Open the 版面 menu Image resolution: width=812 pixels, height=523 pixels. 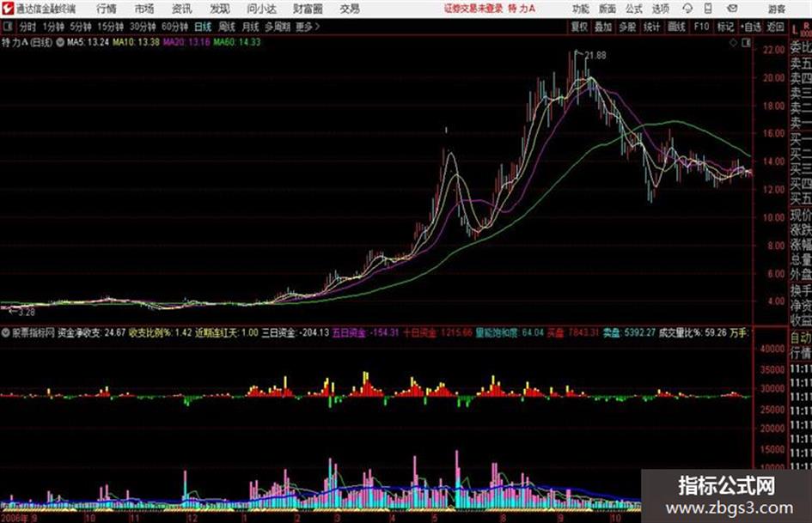pyautogui.click(x=607, y=9)
